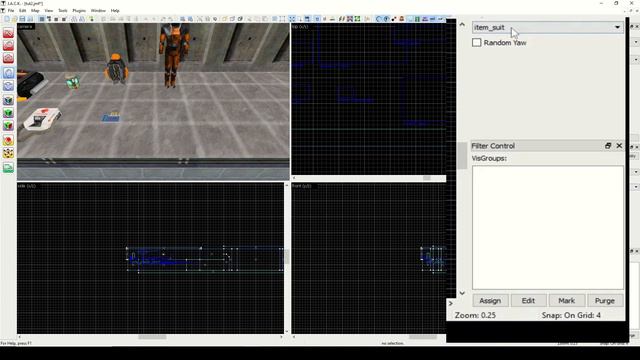Viewport: 640px width, 360px height.
Task: Click the Mark button
Action: point(567,301)
